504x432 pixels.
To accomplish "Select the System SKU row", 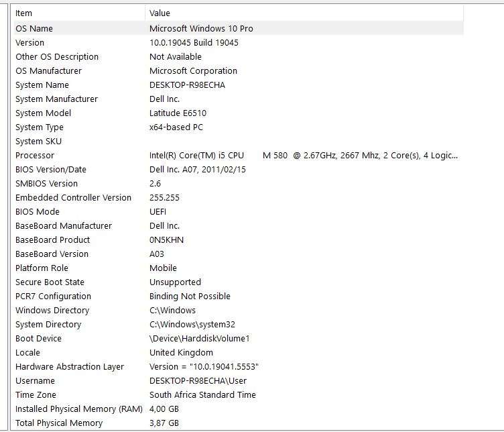I will [238, 142].
